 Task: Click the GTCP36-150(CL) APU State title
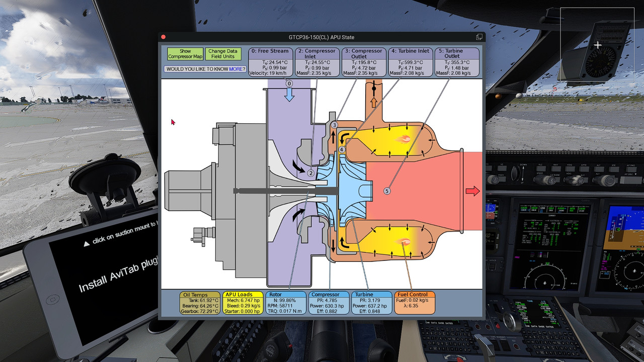(321, 37)
